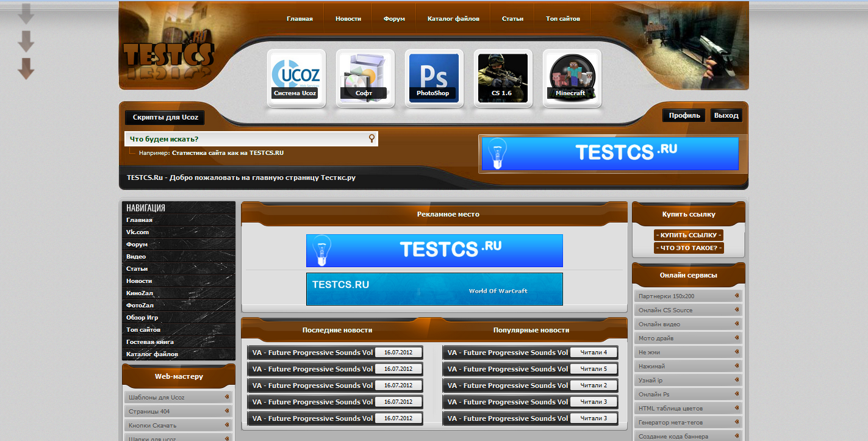Expand arrow next to Нажимай
This screenshot has width=868, height=441.
tap(737, 366)
